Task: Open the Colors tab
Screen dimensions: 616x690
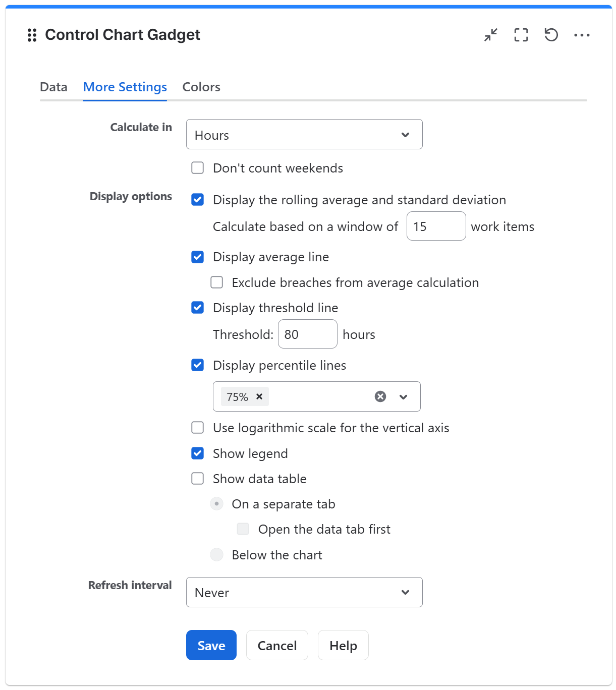Action: coord(201,87)
